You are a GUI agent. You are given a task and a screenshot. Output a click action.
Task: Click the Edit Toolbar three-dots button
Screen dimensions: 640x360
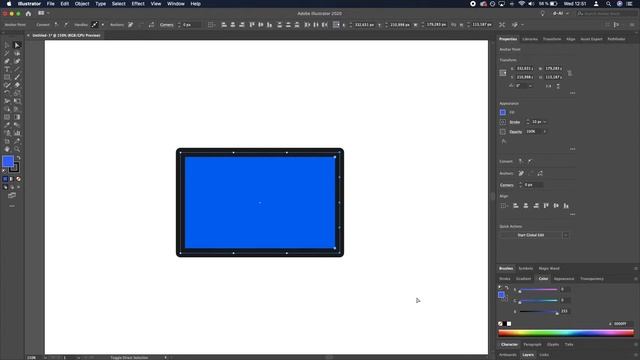[x=12, y=206]
